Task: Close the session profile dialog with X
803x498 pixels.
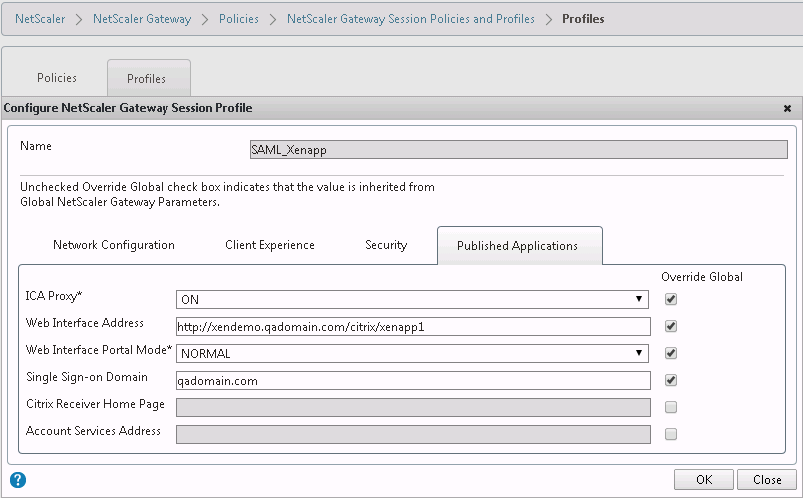Action: coord(787,108)
